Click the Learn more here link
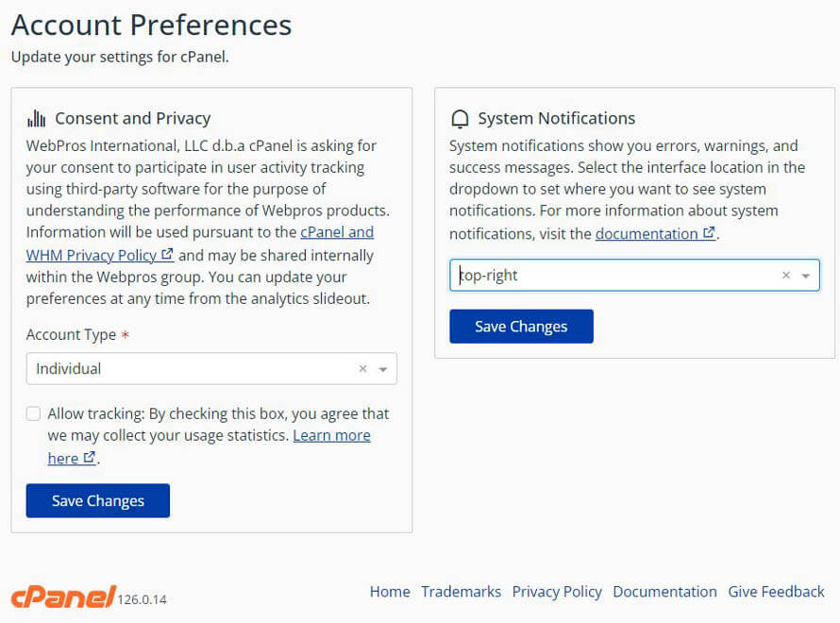840x623 pixels. coord(332,435)
